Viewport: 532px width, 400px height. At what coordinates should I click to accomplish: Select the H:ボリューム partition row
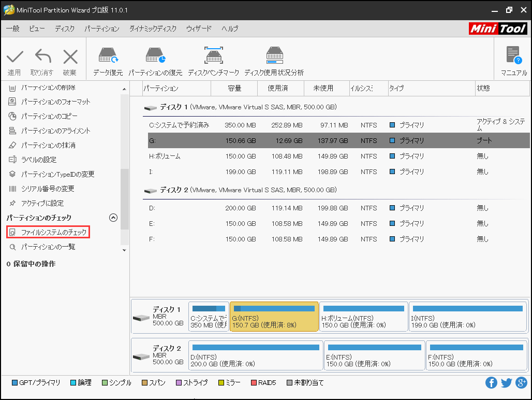[x=338, y=156]
